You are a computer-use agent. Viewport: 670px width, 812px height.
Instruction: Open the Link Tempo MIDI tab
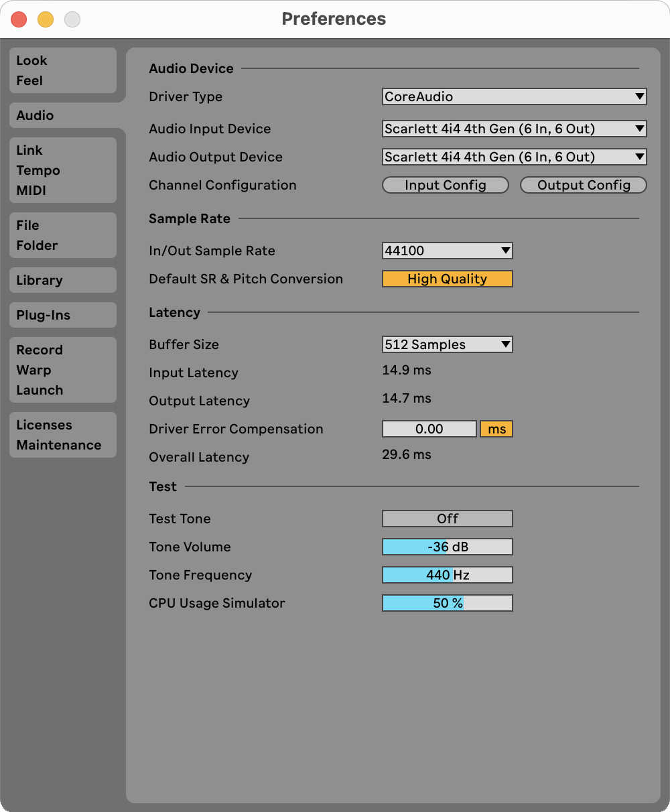click(x=62, y=170)
